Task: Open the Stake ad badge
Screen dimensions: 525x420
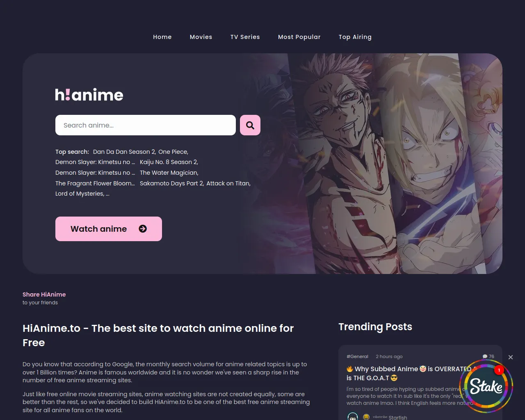Action: 486,386
